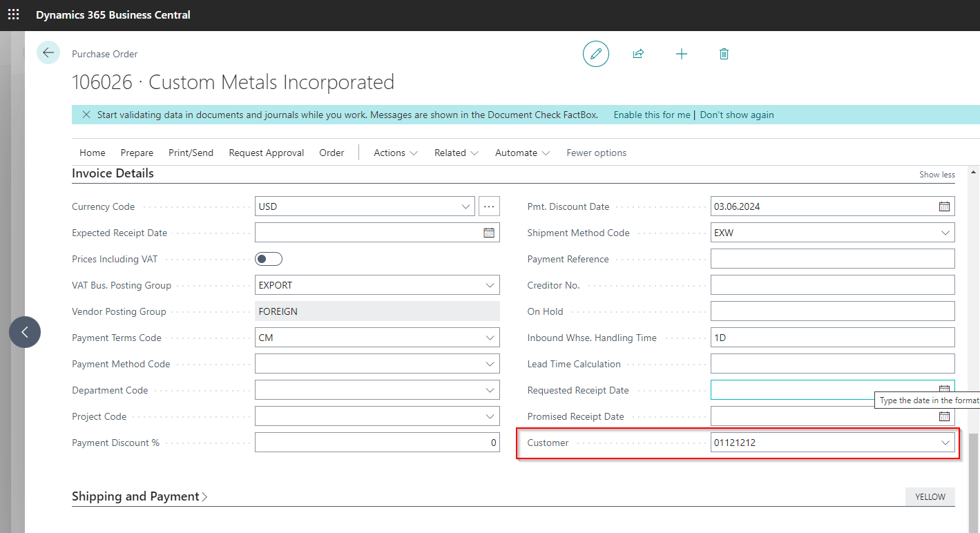This screenshot has width=980, height=533.
Task: Click the pencil edit icon
Action: point(596,54)
